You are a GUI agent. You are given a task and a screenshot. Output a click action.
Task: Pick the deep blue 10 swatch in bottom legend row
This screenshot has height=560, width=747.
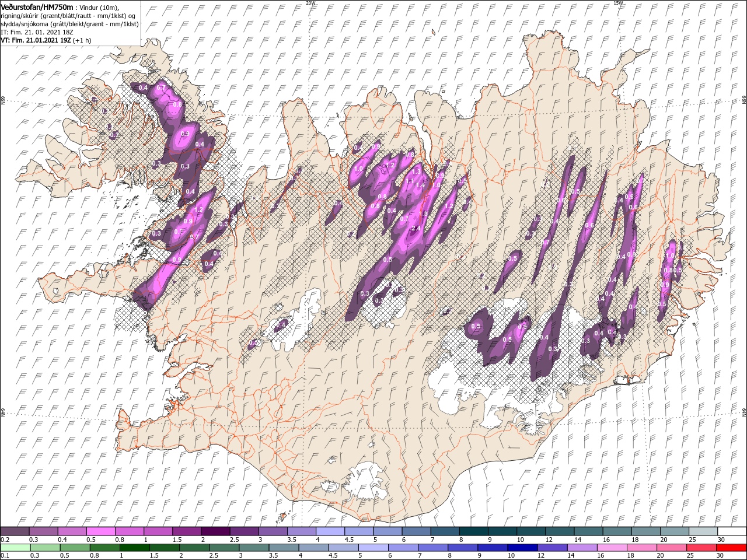[x=522, y=548]
